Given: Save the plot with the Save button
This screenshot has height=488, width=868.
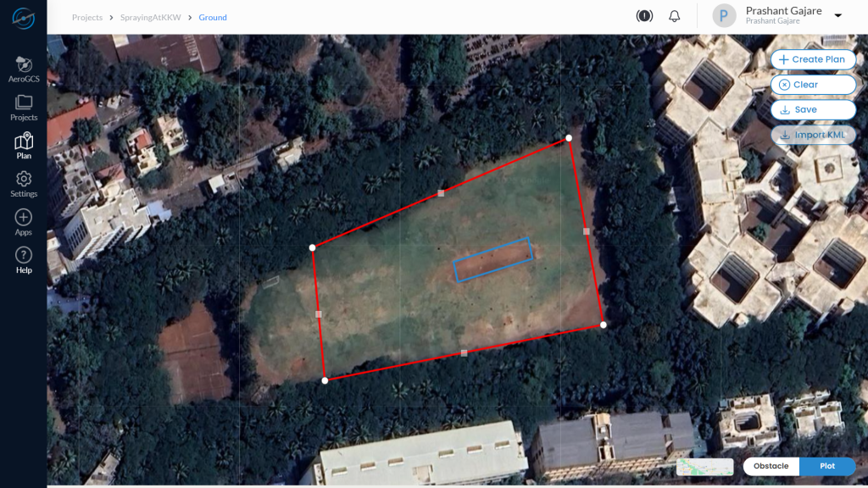Looking at the screenshot, I should pyautogui.click(x=813, y=109).
